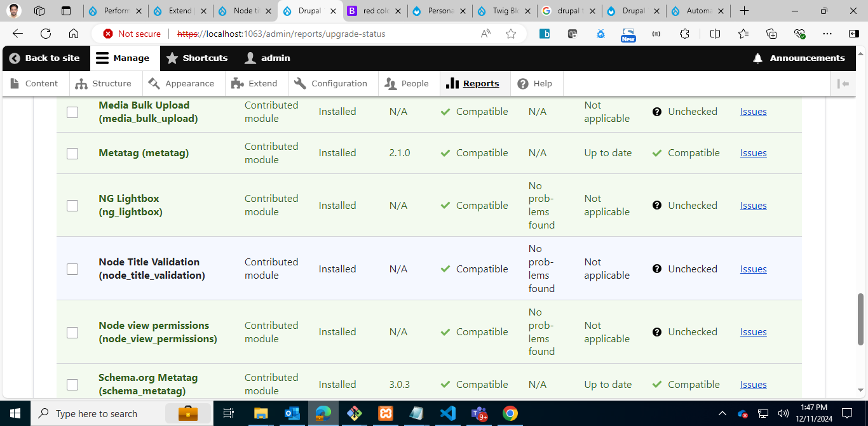Check the Schema.org Metatag checkbox
The image size is (868, 426).
72,385
